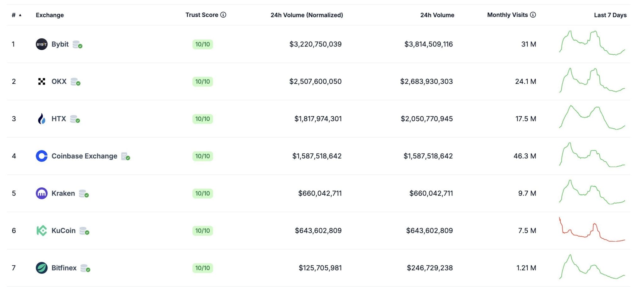Click the OKX exchange logo
This screenshot has width=644, height=287.
pos(42,82)
